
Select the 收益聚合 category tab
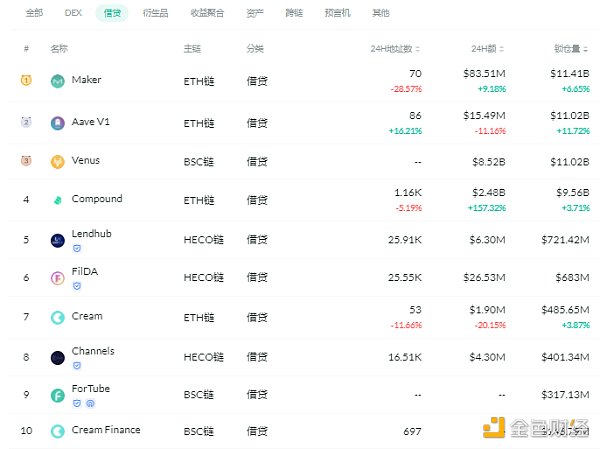click(x=207, y=13)
